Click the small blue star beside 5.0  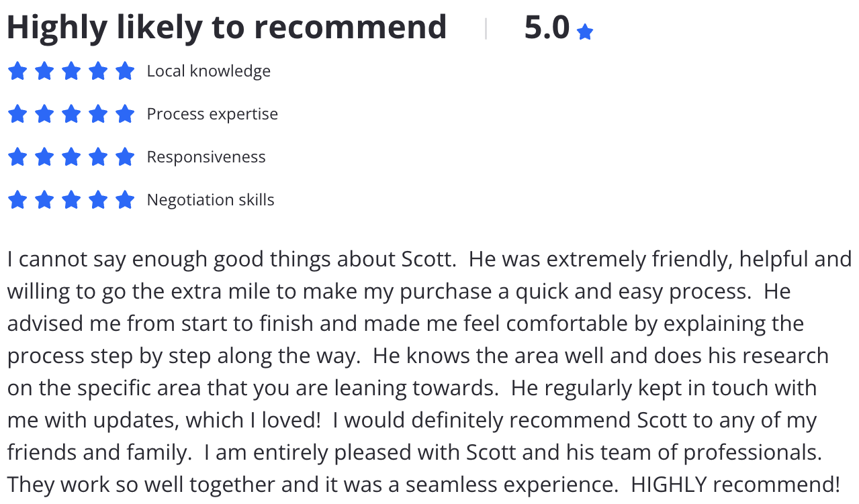coord(585,32)
